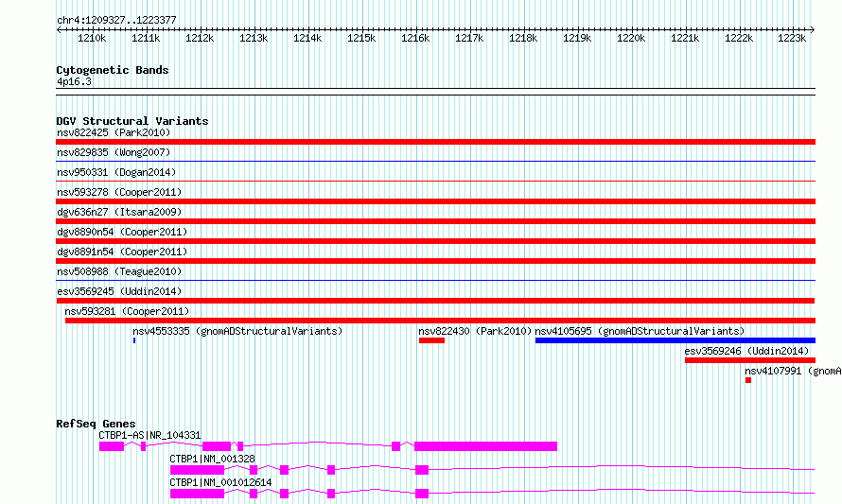Viewport: 842px width, 504px height.
Task: Select the nsv4107991 small red marker
Action: (748, 380)
